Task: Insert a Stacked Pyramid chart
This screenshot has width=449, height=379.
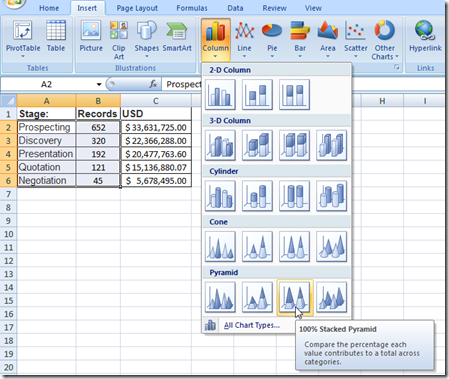Action: point(257,297)
